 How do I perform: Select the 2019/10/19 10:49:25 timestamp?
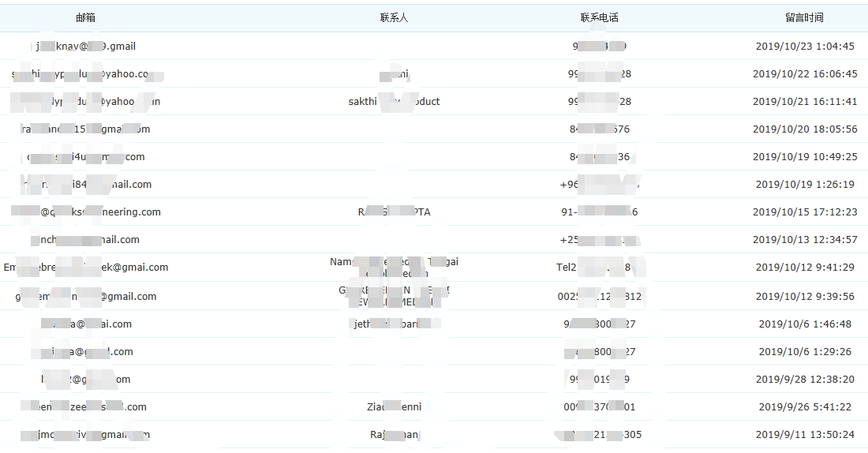(x=804, y=157)
